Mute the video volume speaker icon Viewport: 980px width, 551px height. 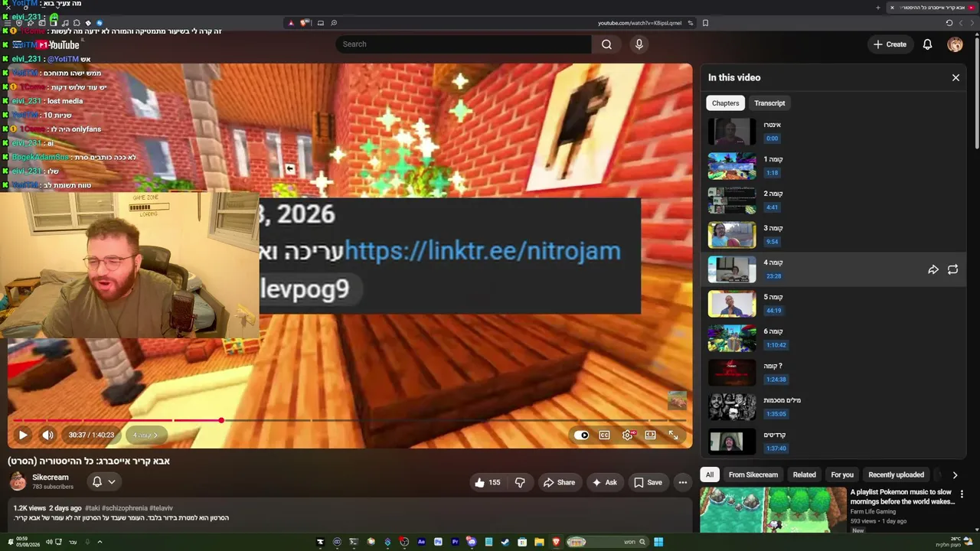47,435
